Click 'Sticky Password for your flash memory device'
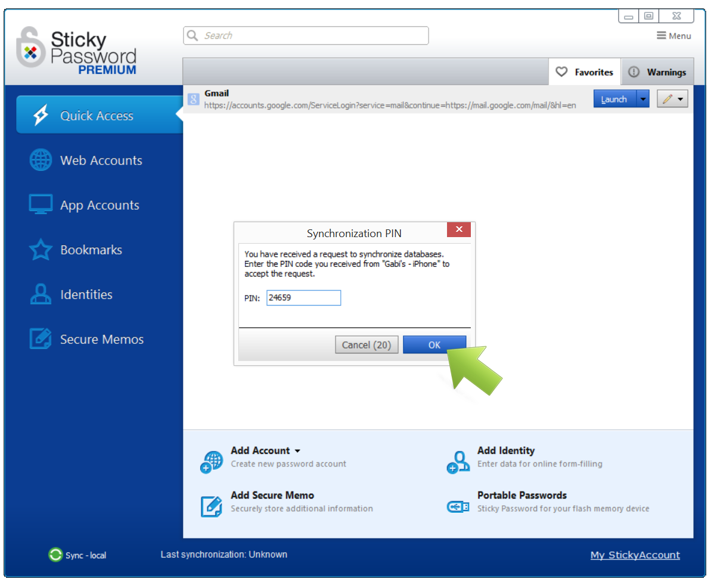This screenshot has width=717, height=588. click(563, 509)
